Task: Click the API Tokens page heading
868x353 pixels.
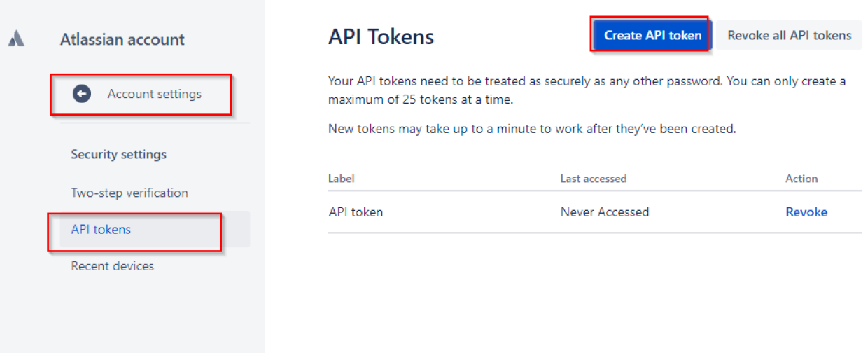Action: point(381,36)
